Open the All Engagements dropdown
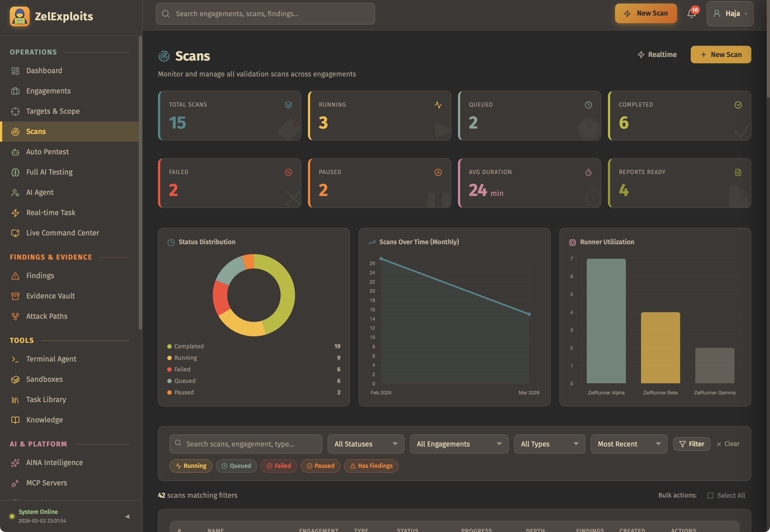Image resolution: width=770 pixels, height=532 pixels. point(459,444)
